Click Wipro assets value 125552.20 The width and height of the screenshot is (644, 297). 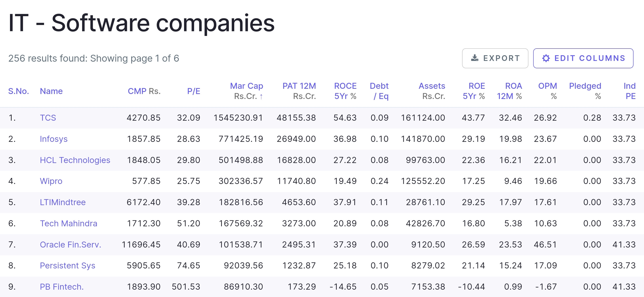[x=423, y=181]
